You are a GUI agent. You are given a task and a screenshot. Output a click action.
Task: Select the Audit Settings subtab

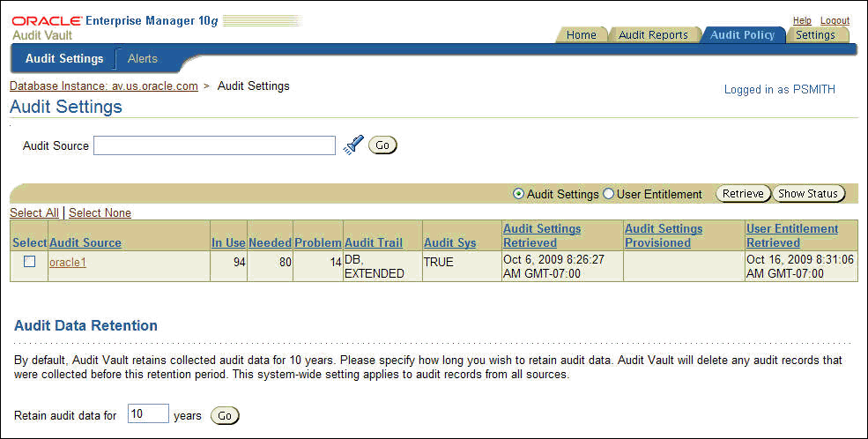click(64, 59)
